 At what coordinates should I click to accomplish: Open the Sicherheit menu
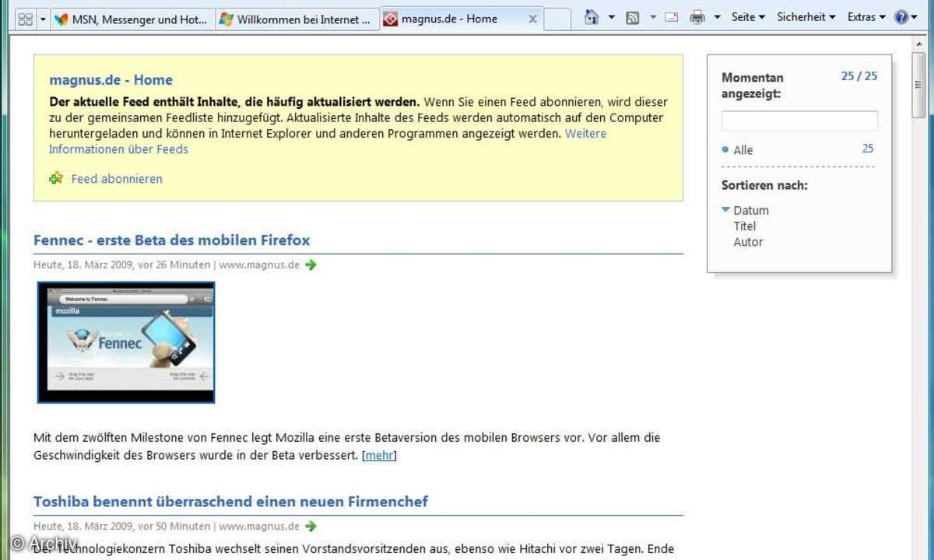[x=806, y=16]
